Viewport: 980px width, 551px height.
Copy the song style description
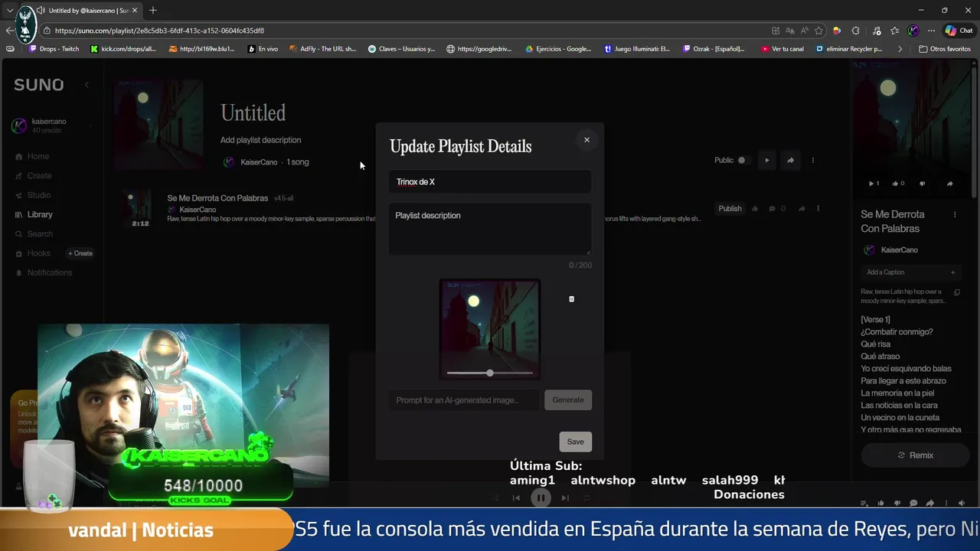(x=957, y=292)
